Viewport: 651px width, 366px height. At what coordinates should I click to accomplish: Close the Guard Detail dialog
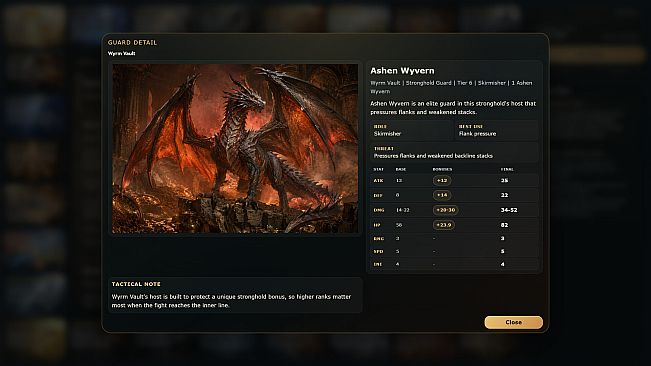(513, 322)
